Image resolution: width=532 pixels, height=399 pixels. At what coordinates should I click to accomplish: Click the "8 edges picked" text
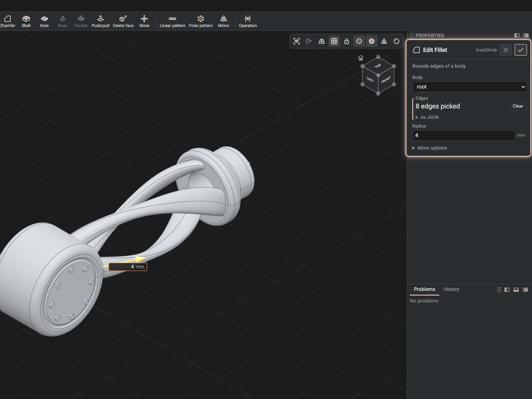pyautogui.click(x=438, y=106)
